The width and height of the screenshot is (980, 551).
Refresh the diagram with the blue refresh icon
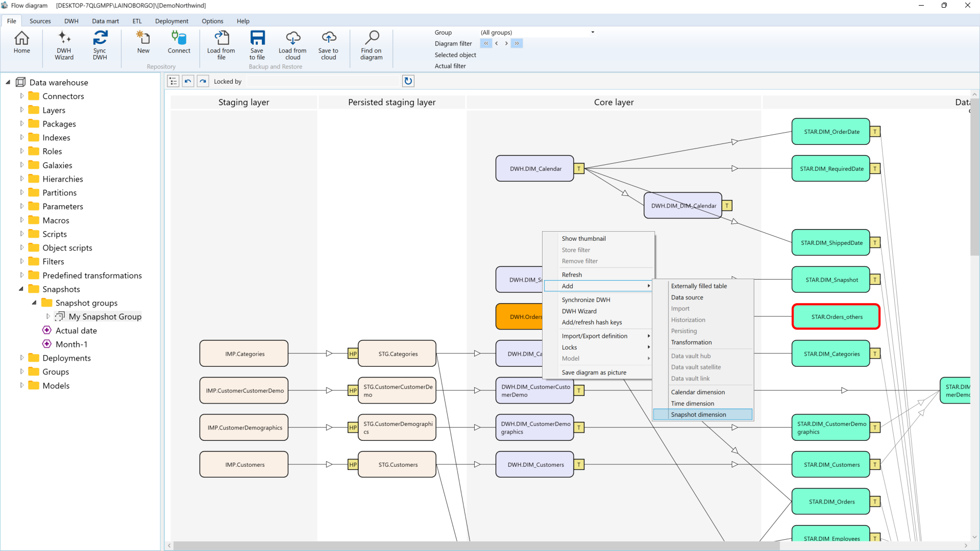[408, 81]
